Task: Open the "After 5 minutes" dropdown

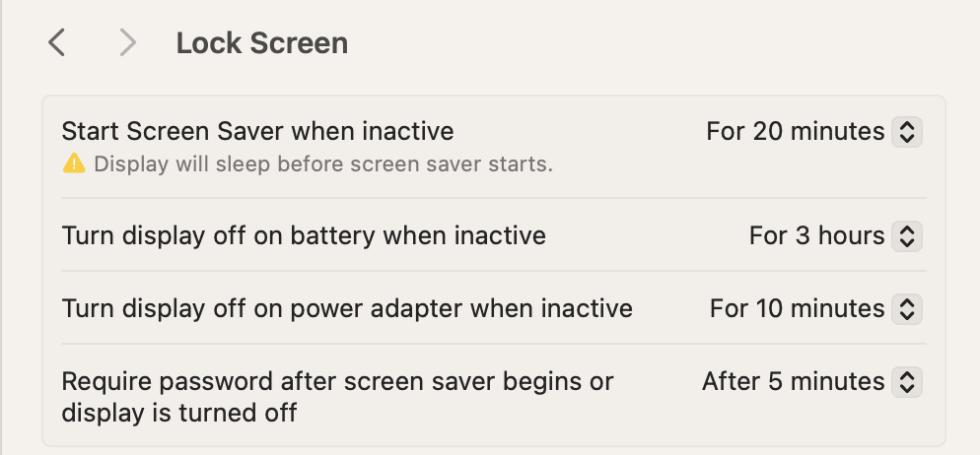Action: (794, 381)
